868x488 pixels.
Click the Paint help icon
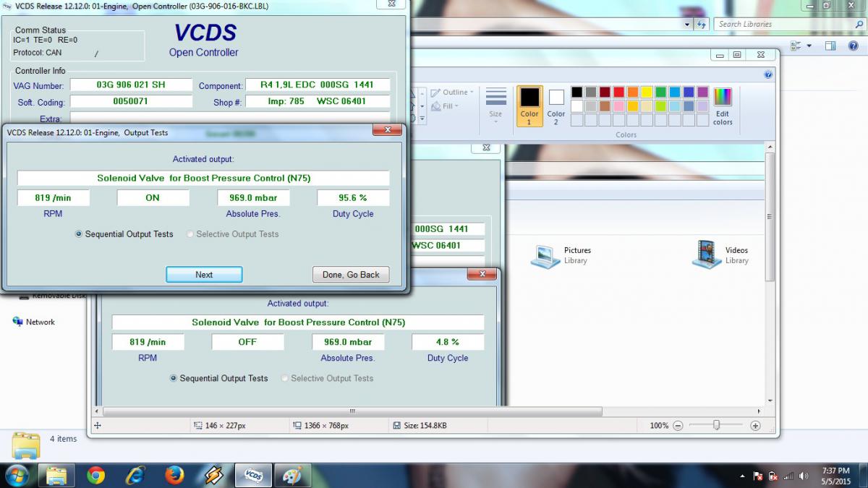[767, 74]
